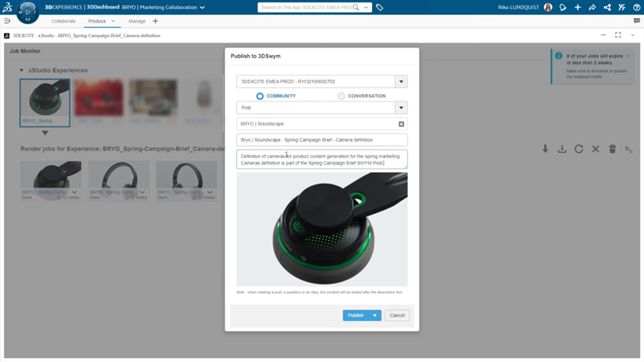The height and width of the screenshot is (362, 644).
Task: Select the red experience thumbnail
Action: pyautogui.click(x=98, y=98)
